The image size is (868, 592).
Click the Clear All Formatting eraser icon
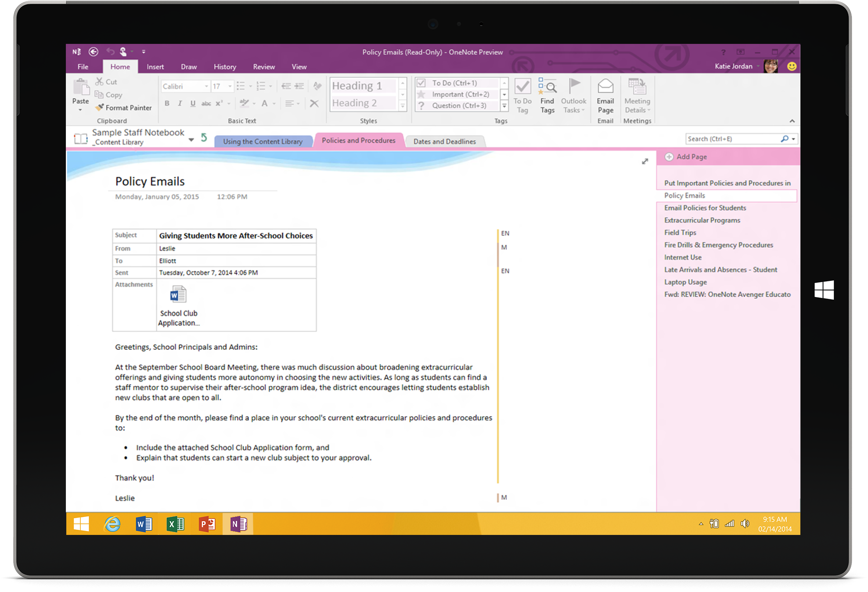(317, 86)
